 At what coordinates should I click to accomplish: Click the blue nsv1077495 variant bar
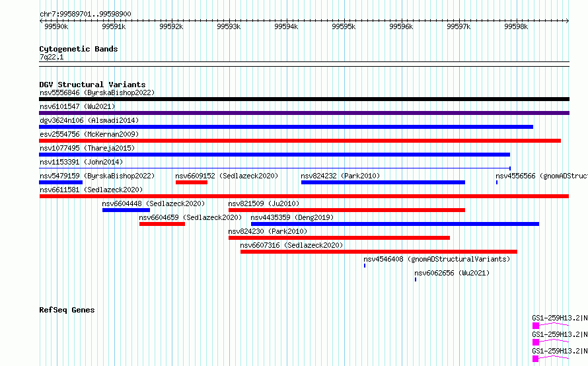click(x=274, y=155)
